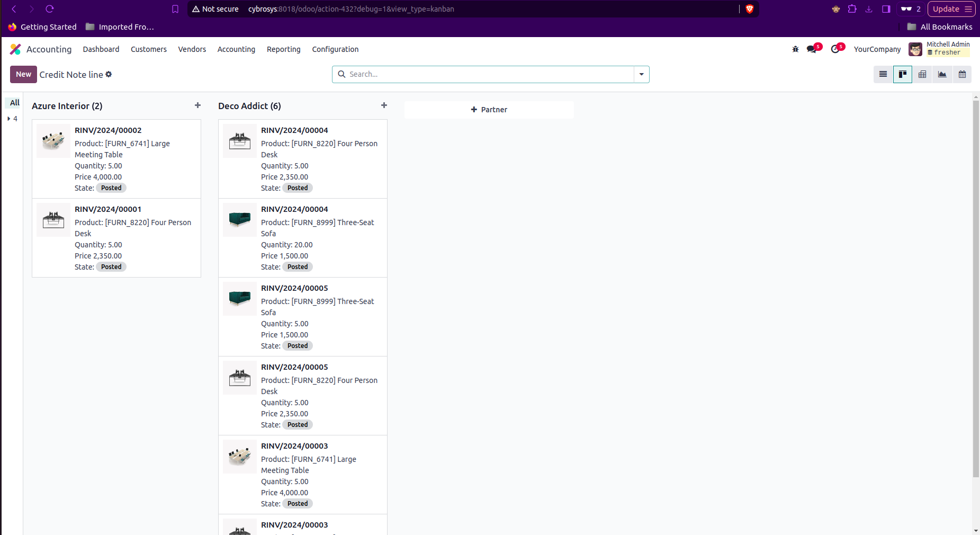Create a new record with New button
Image resolution: width=980 pixels, height=535 pixels.
click(23, 74)
